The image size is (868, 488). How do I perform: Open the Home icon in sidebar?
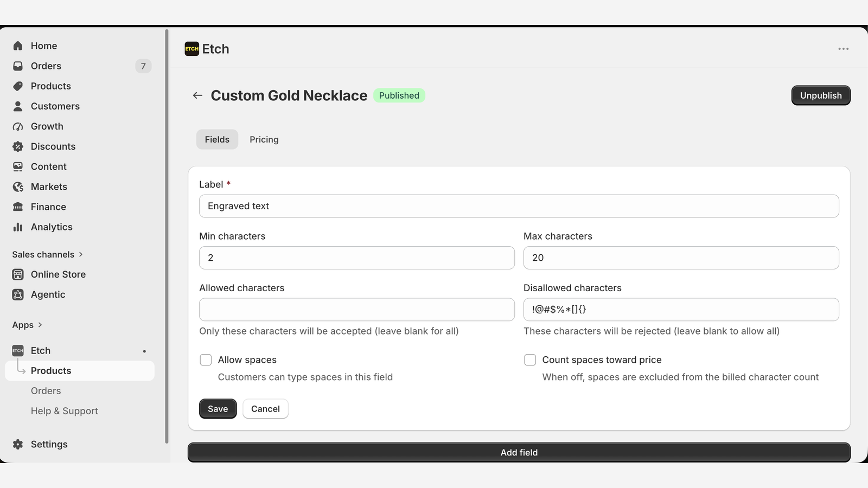click(18, 46)
